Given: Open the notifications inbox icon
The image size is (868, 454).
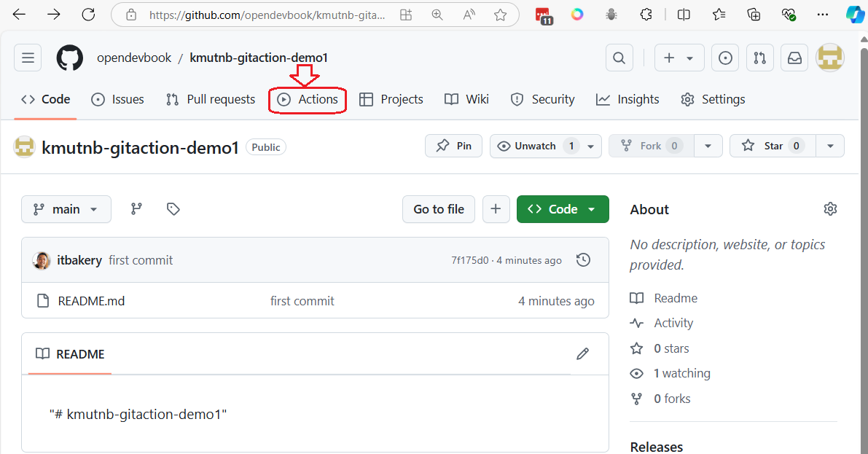Looking at the screenshot, I should [794, 58].
